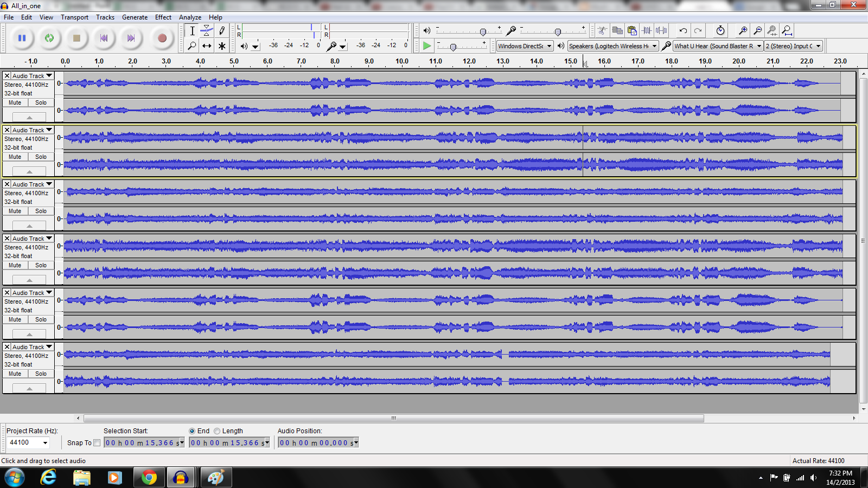Image resolution: width=868 pixels, height=488 pixels.
Task: Select the Length radio button
Action: coord(217,431)
